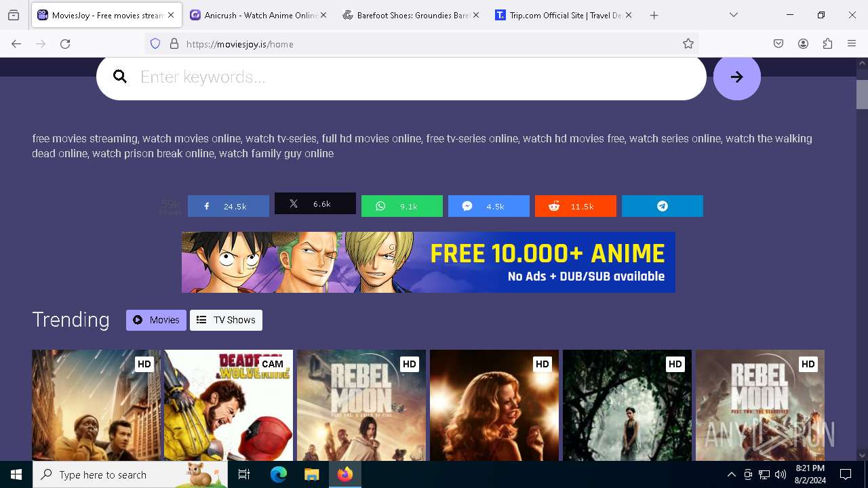The height and width of the screenshot is (488, 868).
Task: Reload the current page
Action: pos(65,44)
